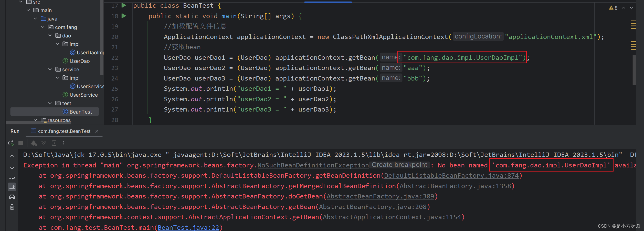Collapse the service package
644x231 pixels.
coord(50,69)
